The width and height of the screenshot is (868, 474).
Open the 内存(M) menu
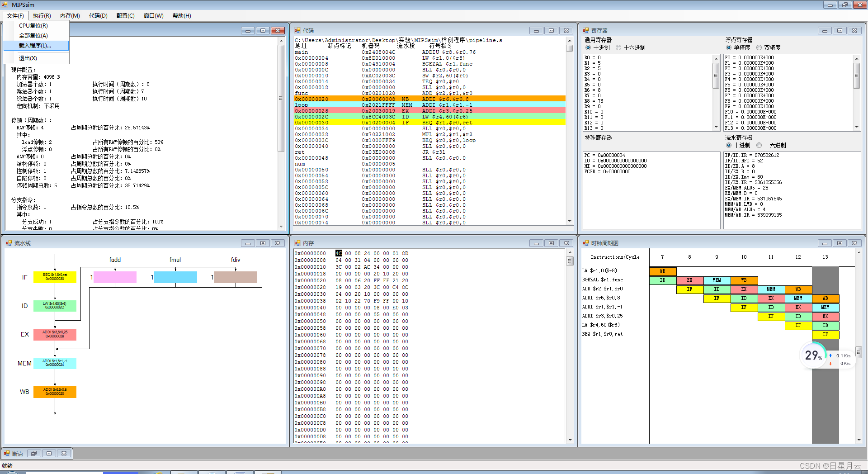coord(70,16)
